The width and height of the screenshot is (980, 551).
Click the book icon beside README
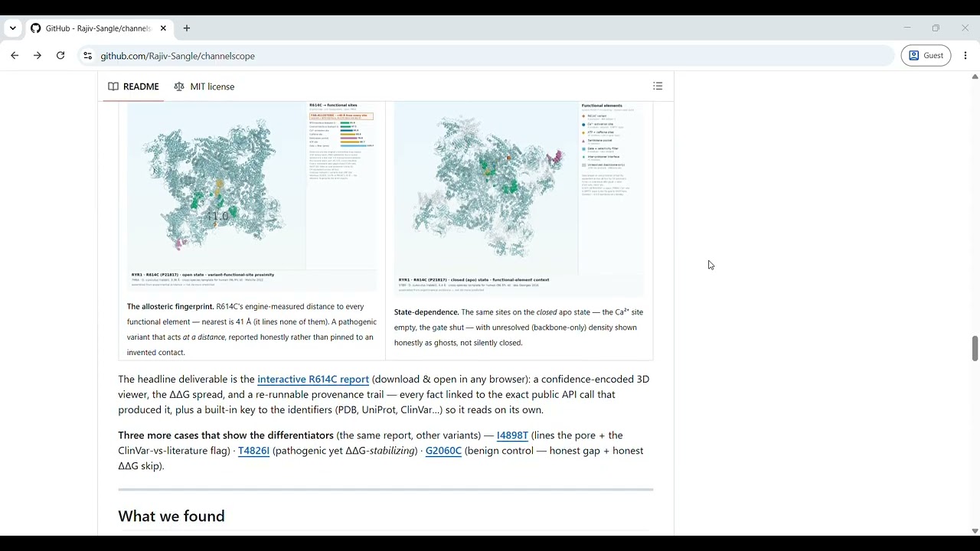pos(113,86)
